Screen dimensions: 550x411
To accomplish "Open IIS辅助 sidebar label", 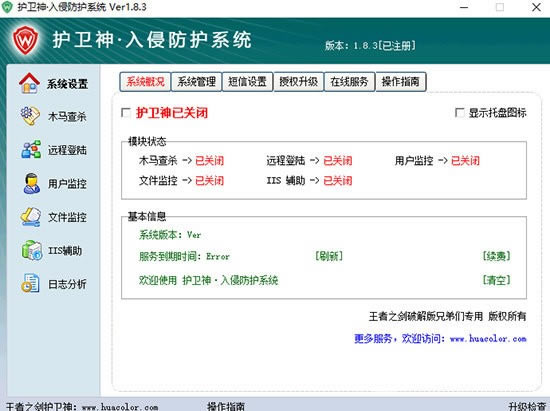I will click(x=65, y=251).
